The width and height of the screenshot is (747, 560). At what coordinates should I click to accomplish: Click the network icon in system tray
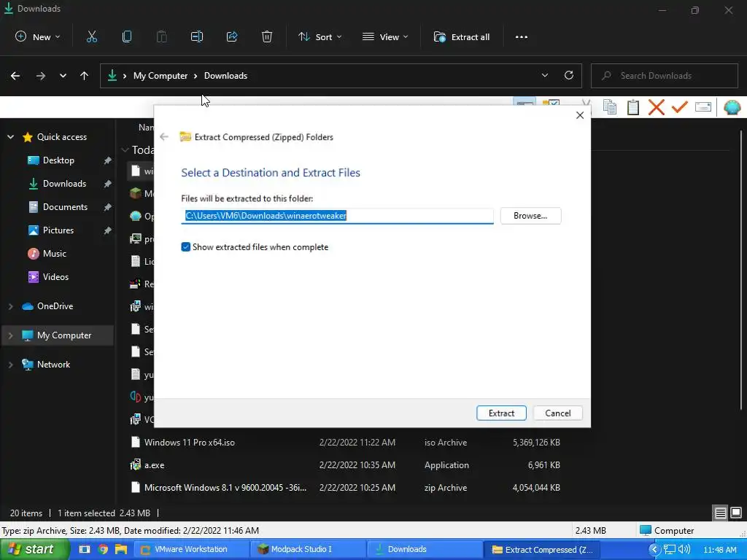point(670,549)
